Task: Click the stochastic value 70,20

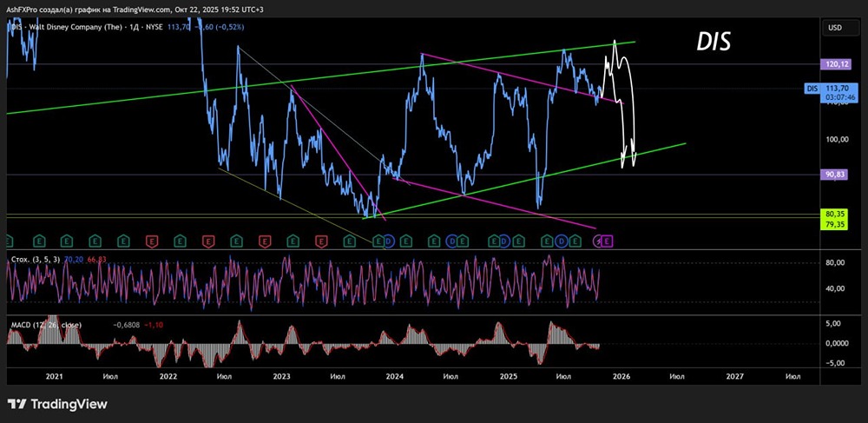Action: (74, 259)
